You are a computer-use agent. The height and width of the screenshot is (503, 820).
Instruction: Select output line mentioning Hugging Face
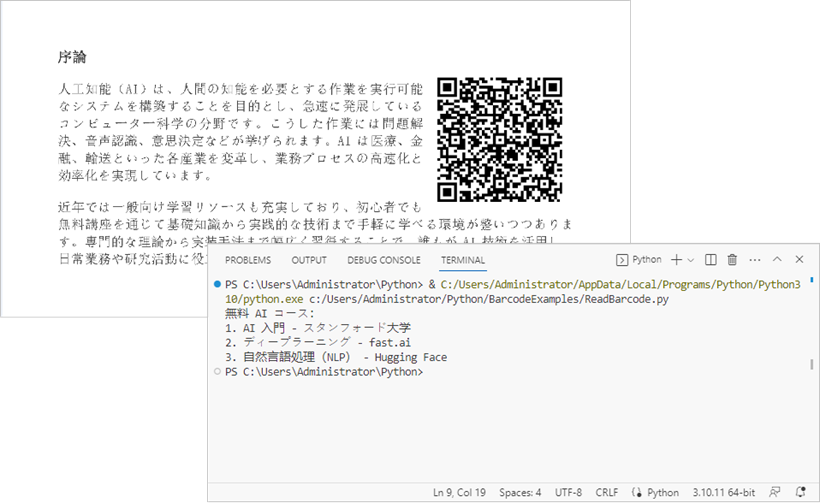(336, 357)
